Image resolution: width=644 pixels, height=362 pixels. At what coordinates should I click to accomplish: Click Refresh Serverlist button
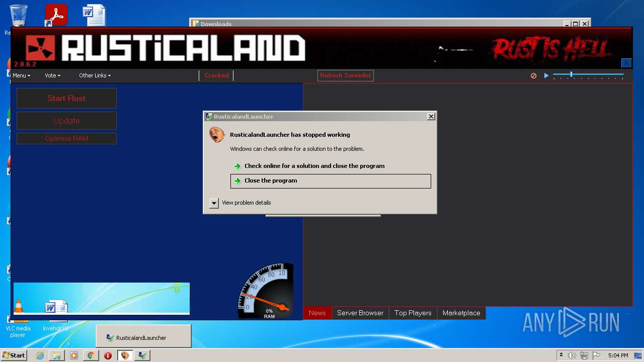[346, 75]
